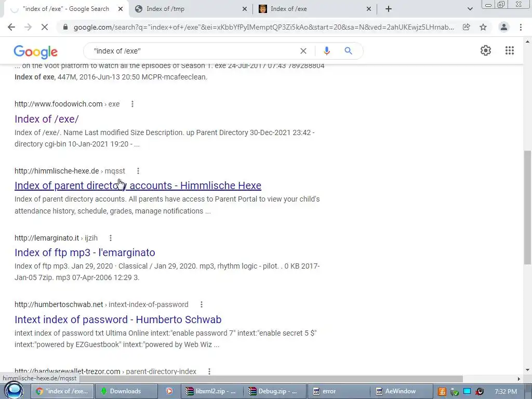View site info lock icon

65,27
